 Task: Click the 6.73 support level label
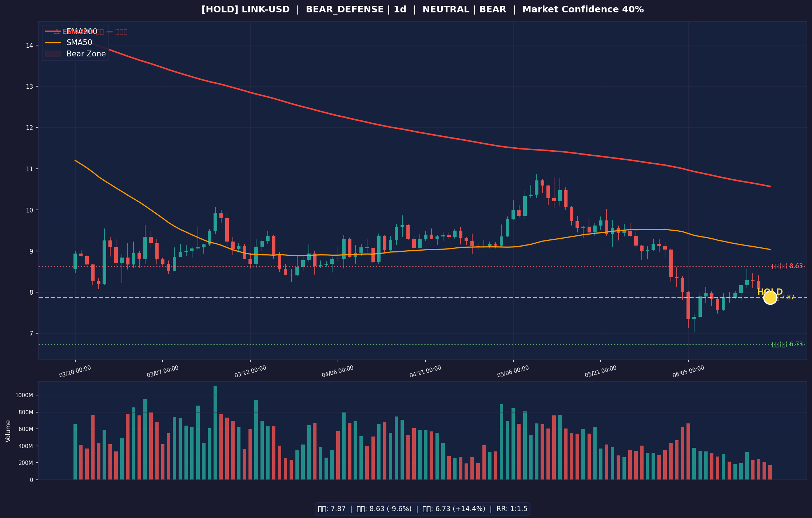click(787, 344)
